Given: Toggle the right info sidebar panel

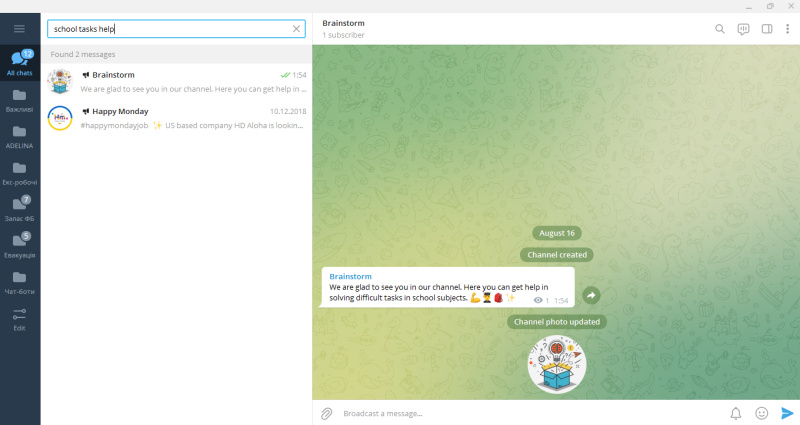Looking at the screenshot, I should point(767,29).
